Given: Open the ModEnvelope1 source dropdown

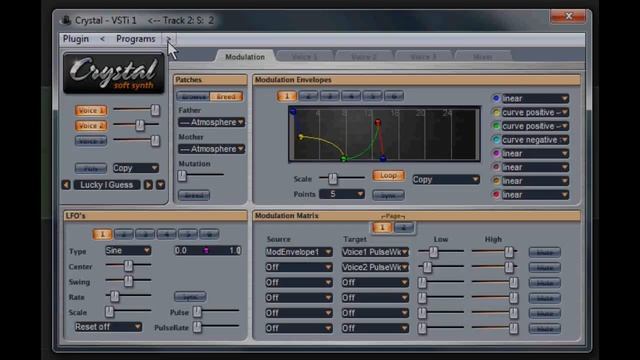Looking at the screenshot, I should pyautogui.click(x=298, y=252).
